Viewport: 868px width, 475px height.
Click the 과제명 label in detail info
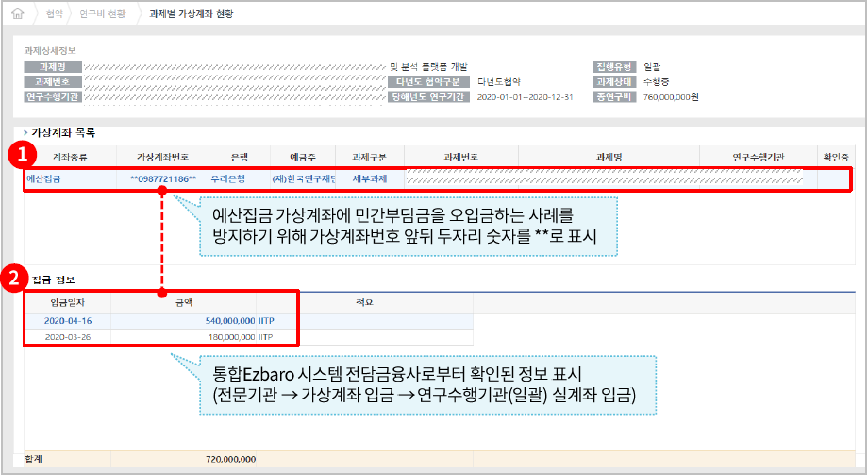53,67
